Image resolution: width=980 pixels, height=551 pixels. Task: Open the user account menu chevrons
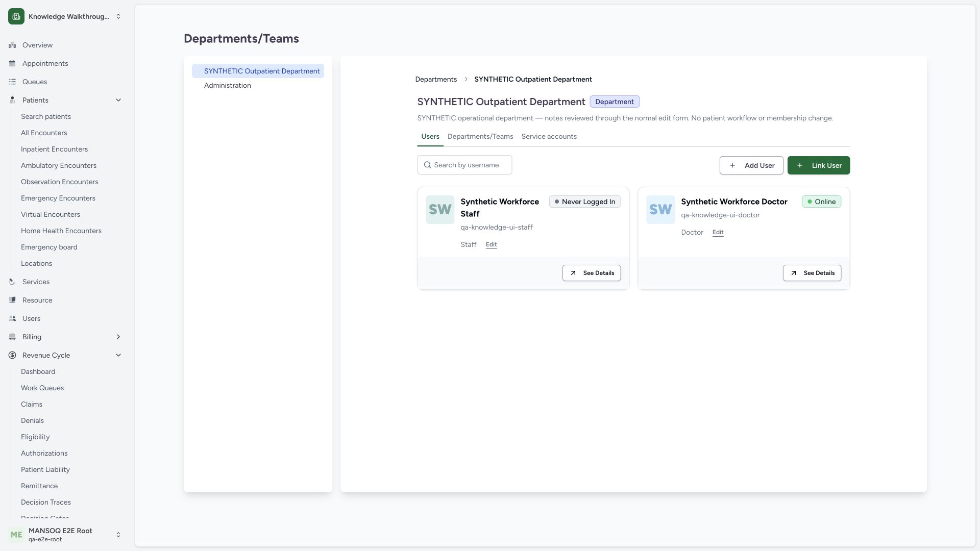(118, 535)
